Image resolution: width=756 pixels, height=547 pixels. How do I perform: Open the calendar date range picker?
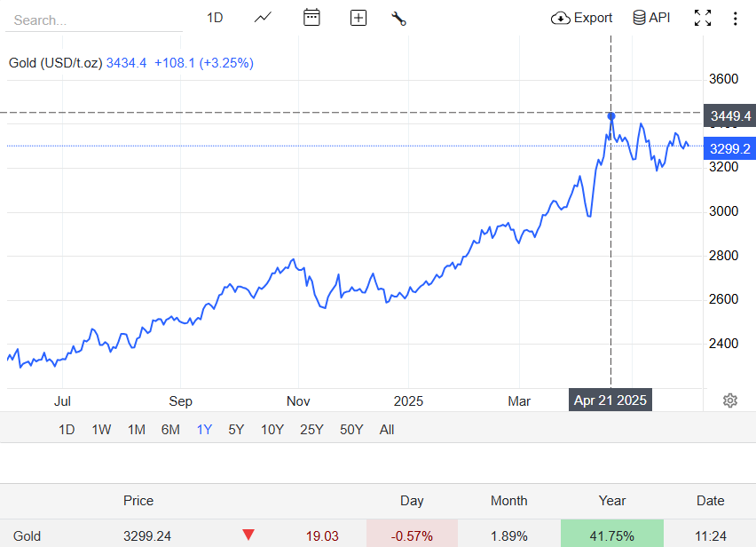click(311, 18)
